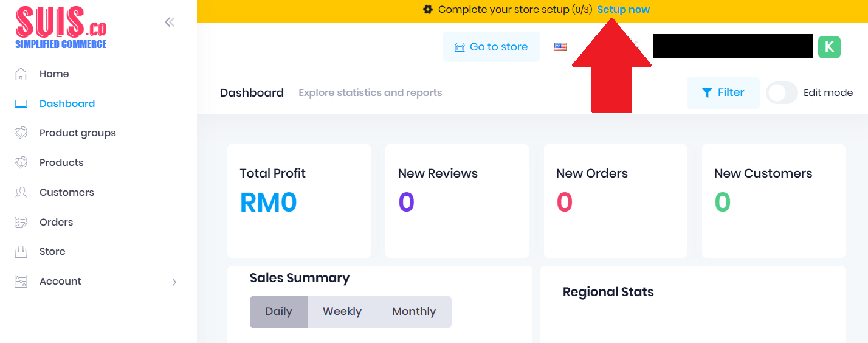Click the Customers people icon

[x=21, y=192]
